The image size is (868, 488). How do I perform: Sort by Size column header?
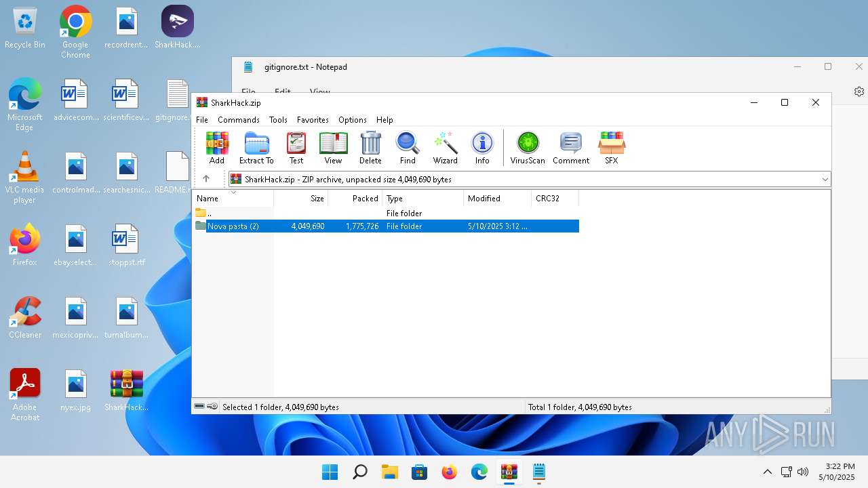pyautogui.click(x=301, y=199)
